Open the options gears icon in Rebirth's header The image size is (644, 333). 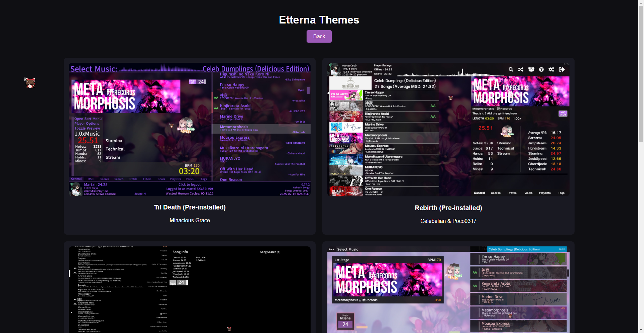click(x=551, y=69)
